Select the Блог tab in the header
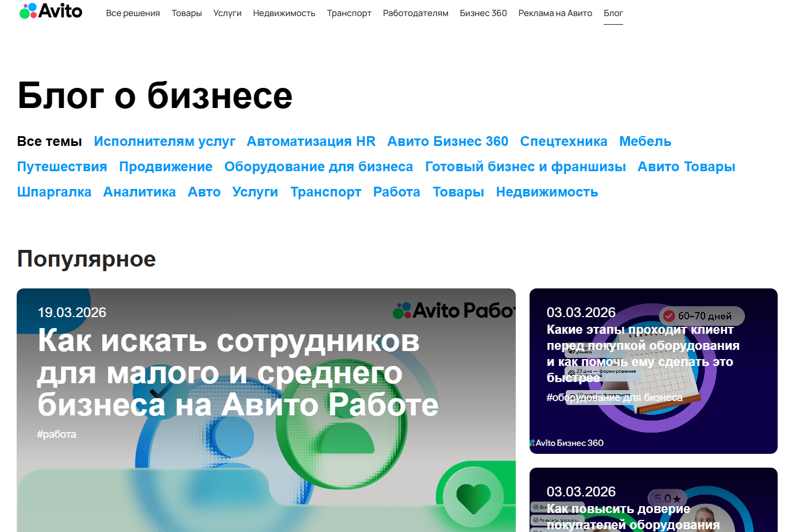Screen dimensions: 788x532 [613, 13]
